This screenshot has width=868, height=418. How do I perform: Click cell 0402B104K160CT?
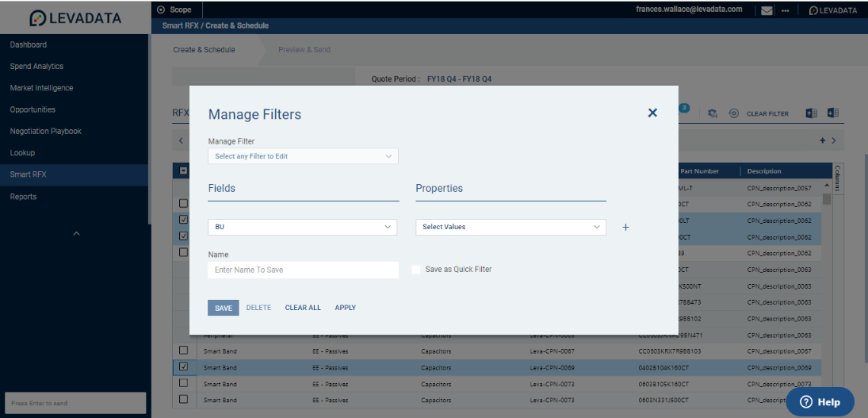coord(663,367)
